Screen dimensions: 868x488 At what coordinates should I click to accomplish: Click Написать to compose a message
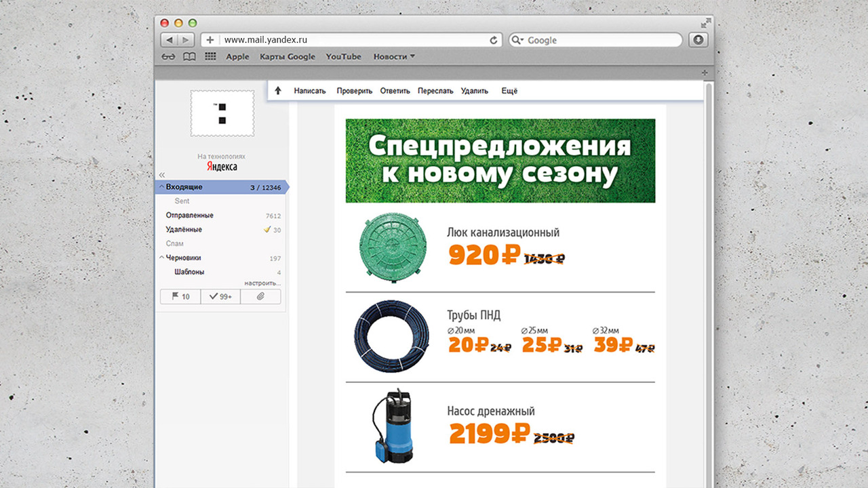coord(310,91)
